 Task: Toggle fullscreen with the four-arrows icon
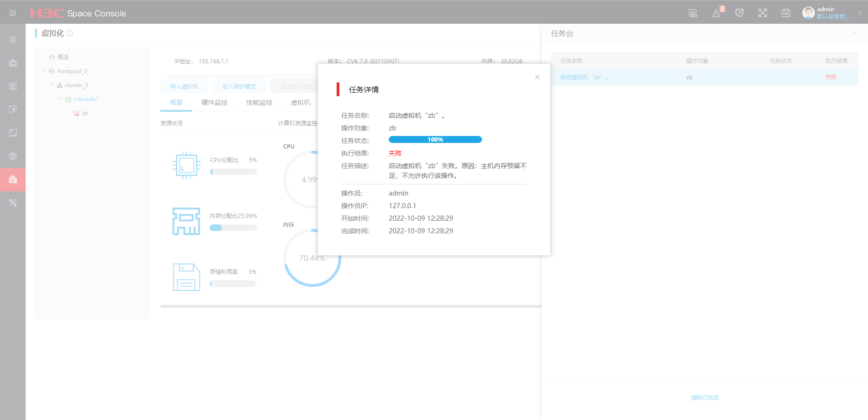pos(763,13)
